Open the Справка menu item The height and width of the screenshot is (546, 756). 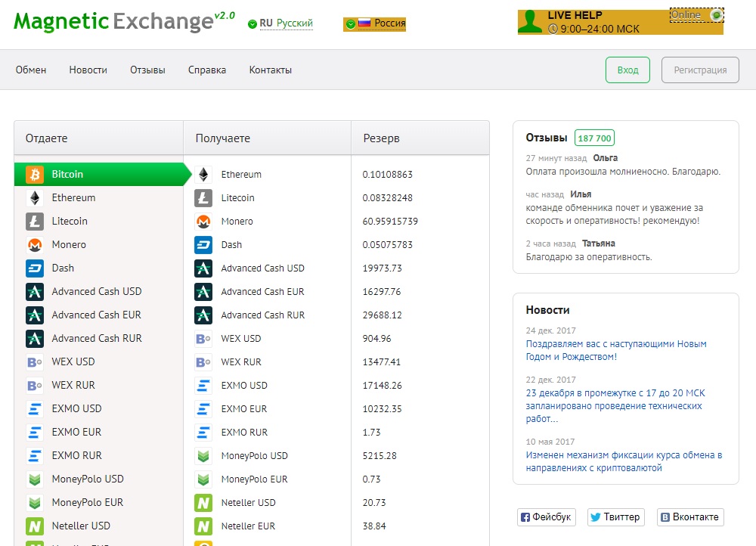[x=207, y=70]
